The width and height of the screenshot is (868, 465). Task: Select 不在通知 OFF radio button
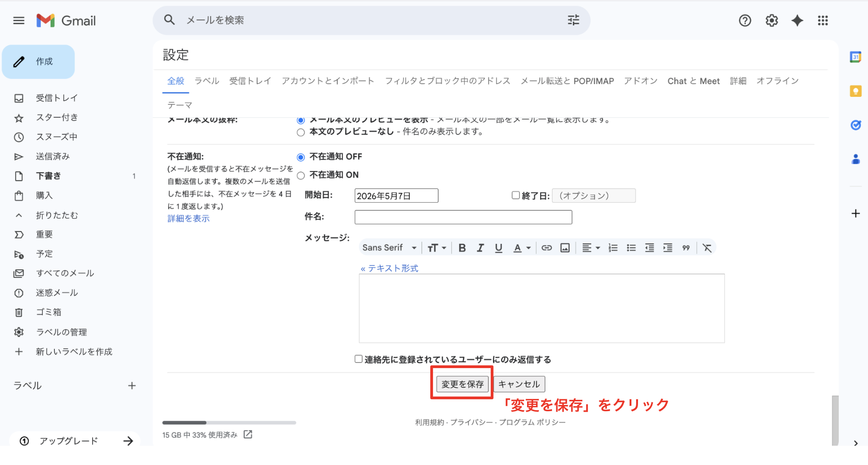coord(301,157)
